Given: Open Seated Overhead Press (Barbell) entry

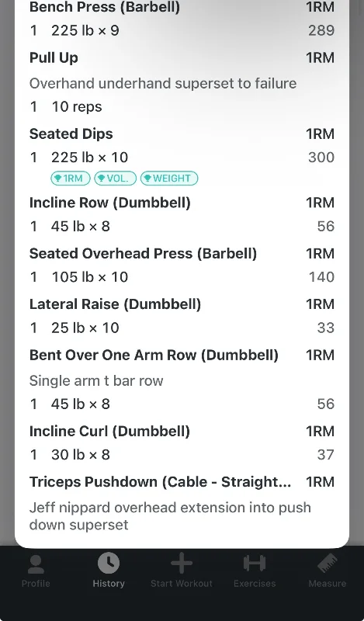Looking at the screenshot, I should click(x=143, y=254).
